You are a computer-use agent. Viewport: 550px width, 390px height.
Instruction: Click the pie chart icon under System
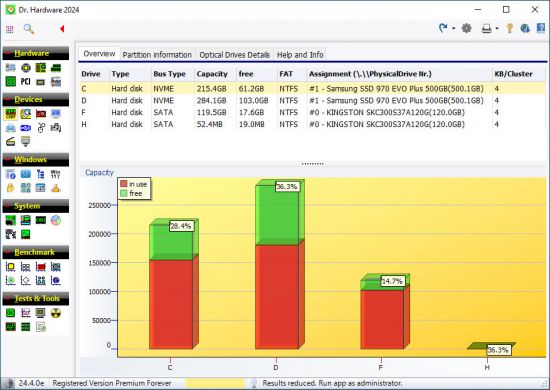(56, 220)
